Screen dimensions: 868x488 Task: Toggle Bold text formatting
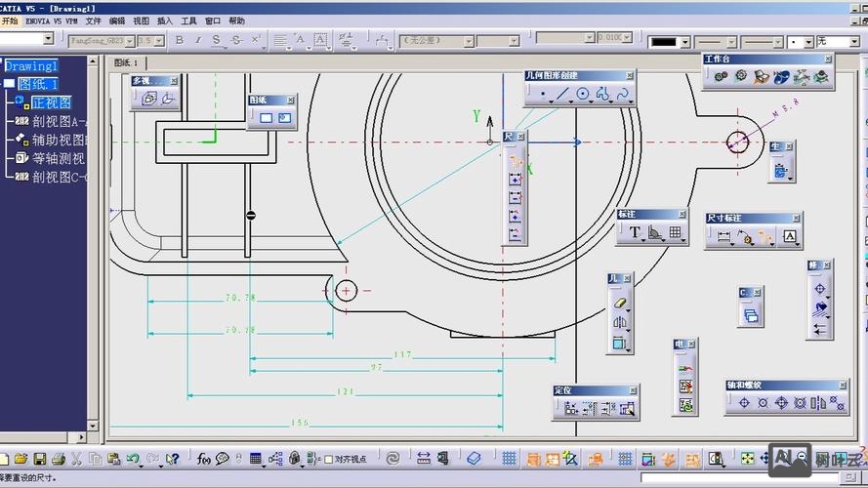click(x=179, y=40)
